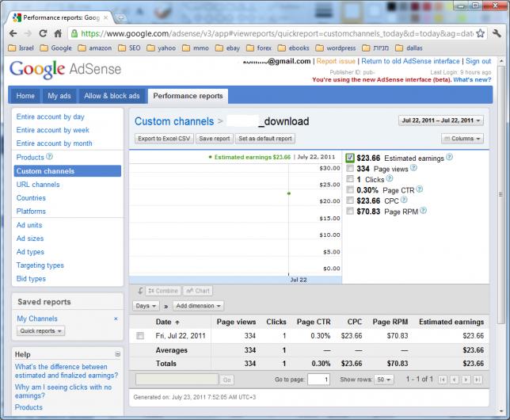This screenshot has height=420, width=510.
Task: Bookmark this page with the star icon
Action: (x=480, y=33)
